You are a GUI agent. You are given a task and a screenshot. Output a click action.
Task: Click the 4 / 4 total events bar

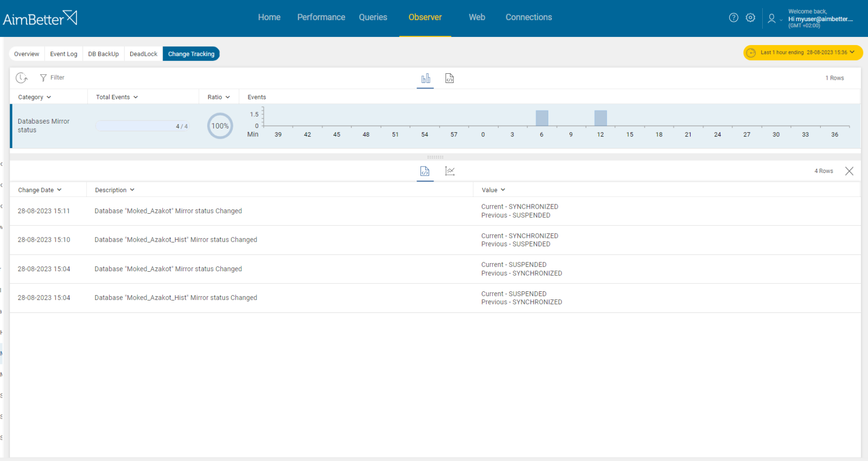point(142,126)
